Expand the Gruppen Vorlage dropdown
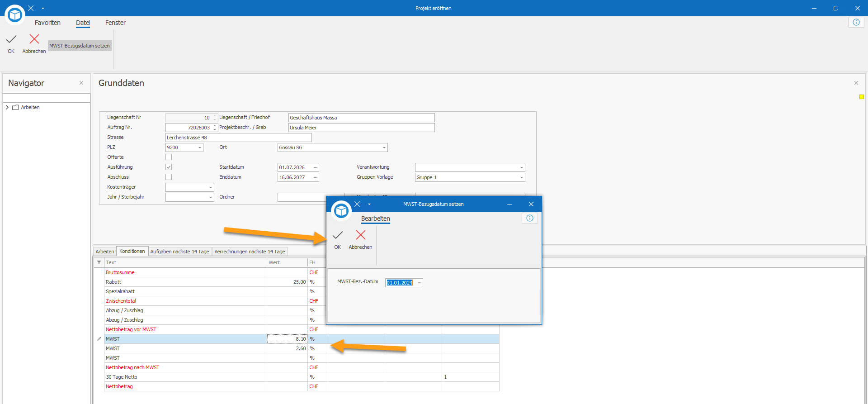 [x=521, y=177]
